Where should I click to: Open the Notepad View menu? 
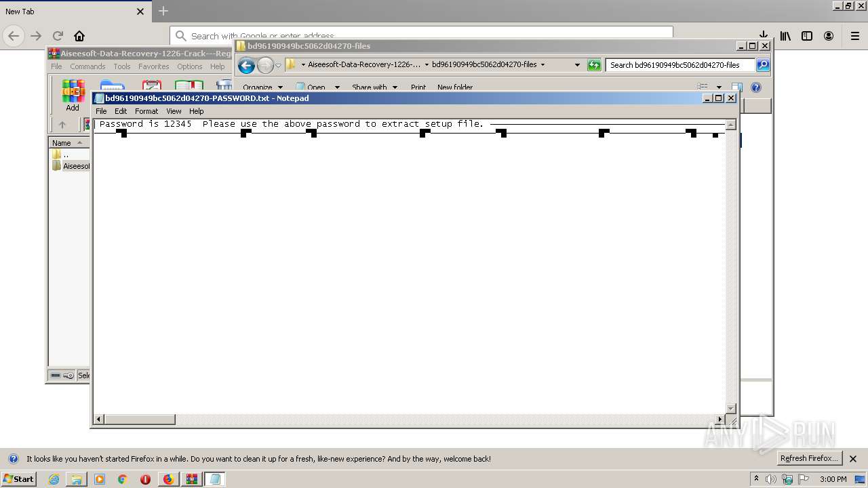(174, 111)
